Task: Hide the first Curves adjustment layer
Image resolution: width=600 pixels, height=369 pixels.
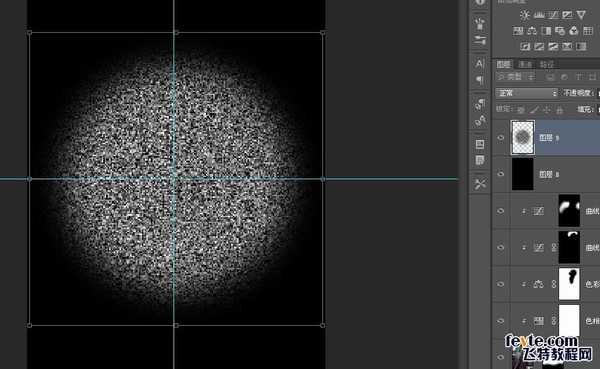Action: tap(501, 211)
